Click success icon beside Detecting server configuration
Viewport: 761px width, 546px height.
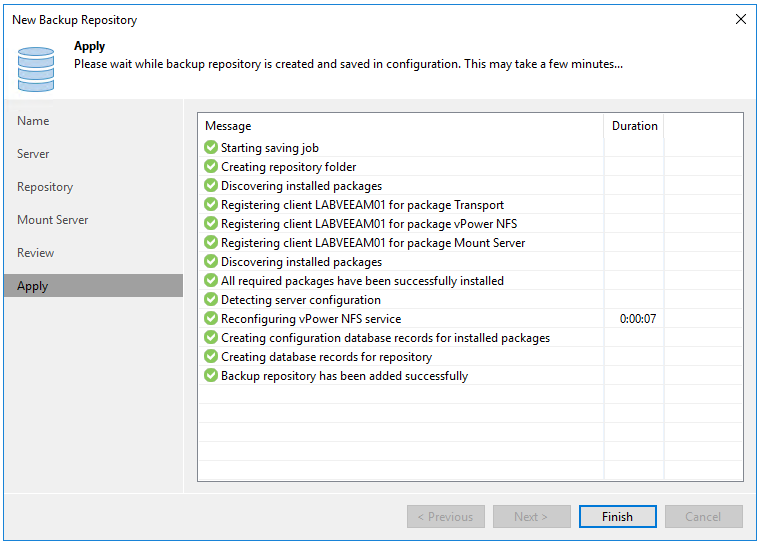pos(211,300)
